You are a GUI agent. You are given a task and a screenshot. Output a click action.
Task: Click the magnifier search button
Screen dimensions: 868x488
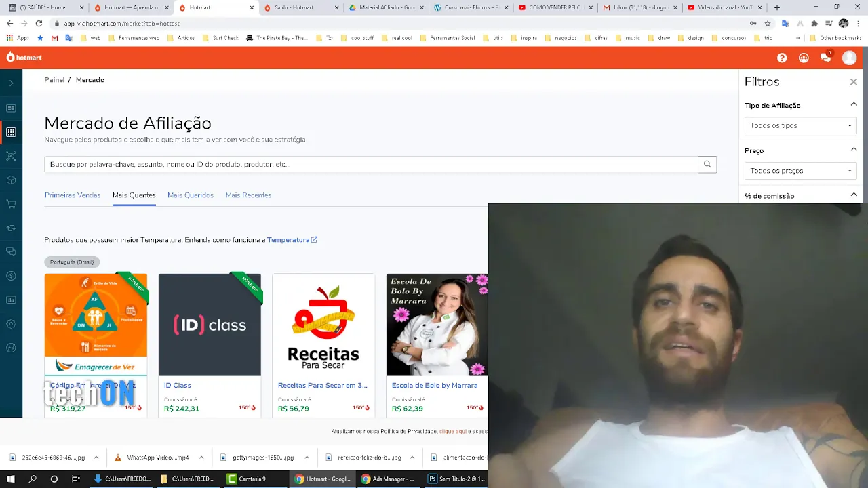click(x=707, y=164)
